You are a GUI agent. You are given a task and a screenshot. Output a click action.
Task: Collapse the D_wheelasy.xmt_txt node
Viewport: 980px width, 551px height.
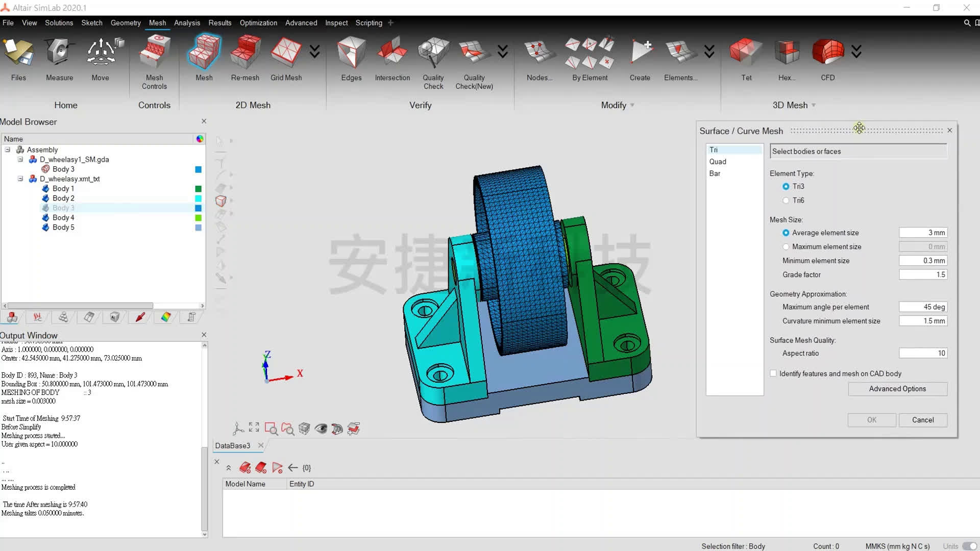(x=20, y=179)
